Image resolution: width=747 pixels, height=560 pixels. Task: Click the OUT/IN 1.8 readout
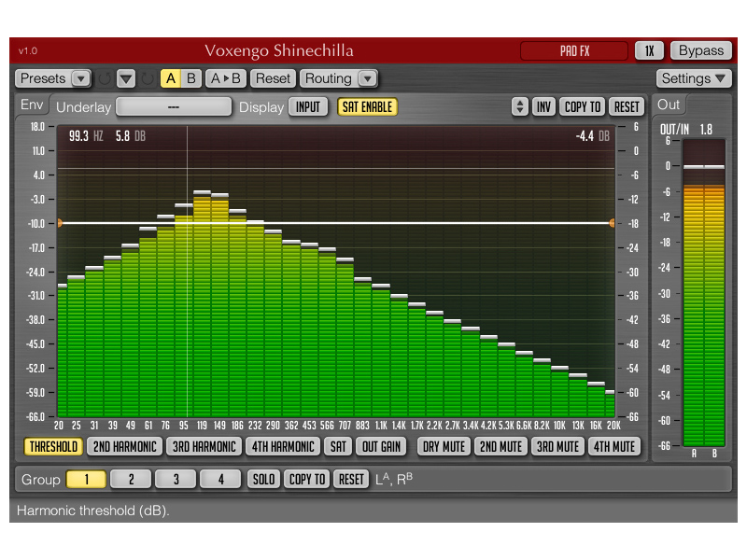(686, 130)
